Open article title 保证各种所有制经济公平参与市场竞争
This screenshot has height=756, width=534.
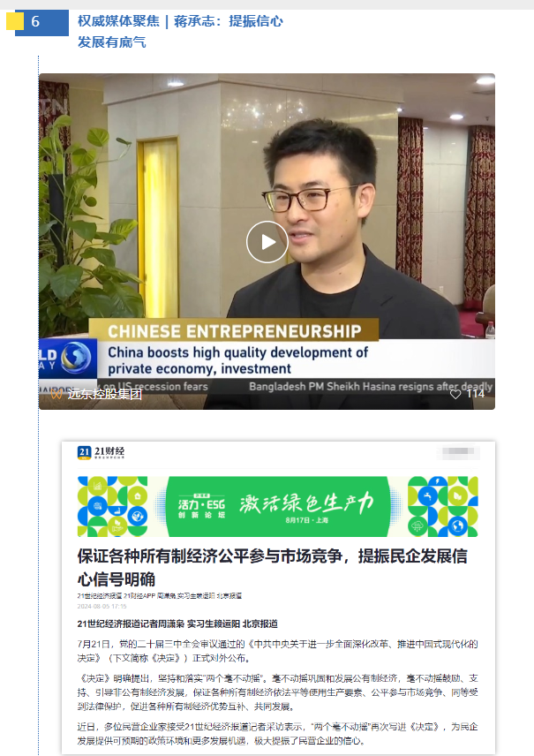click(x=273, y=567)
